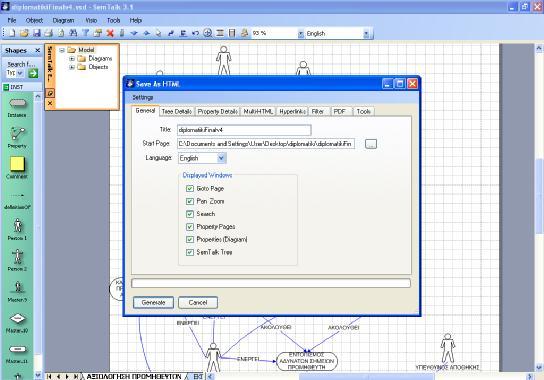Switch to the PDF tab
The width and height of the screenshot is (544, 380).
click(340, 111)
